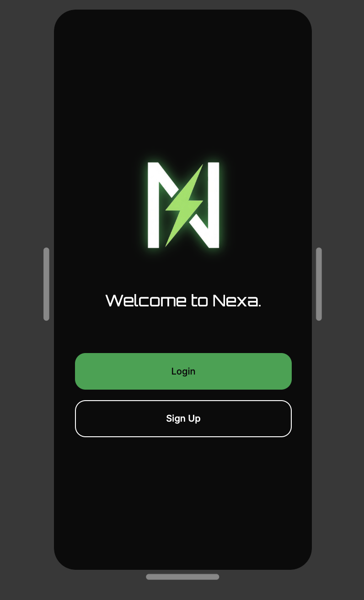The height and width of the screenshot is (600, 364).
Task: Click the 'Sign Up' text label
Action: pos(183,418)
